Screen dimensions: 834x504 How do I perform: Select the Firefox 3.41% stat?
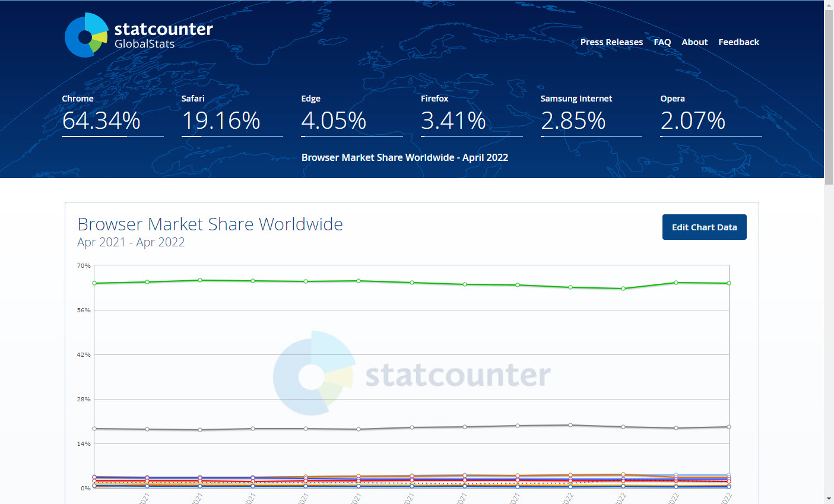472,115
